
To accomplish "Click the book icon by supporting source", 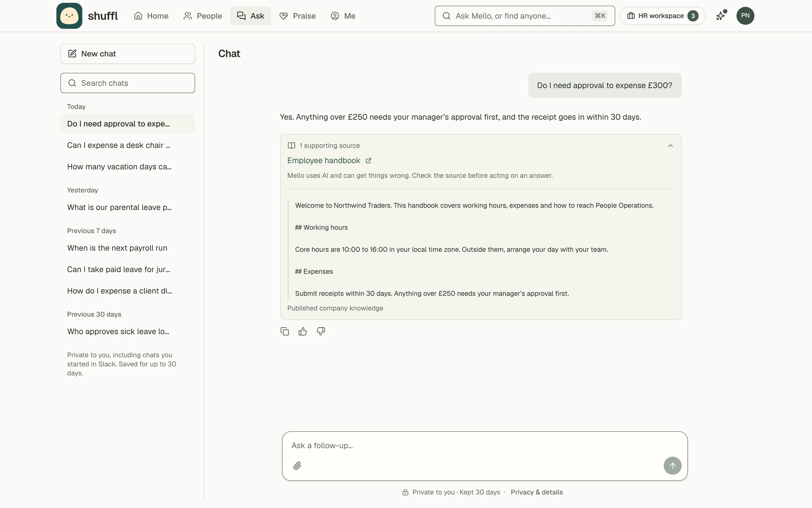I will point(291,146).
